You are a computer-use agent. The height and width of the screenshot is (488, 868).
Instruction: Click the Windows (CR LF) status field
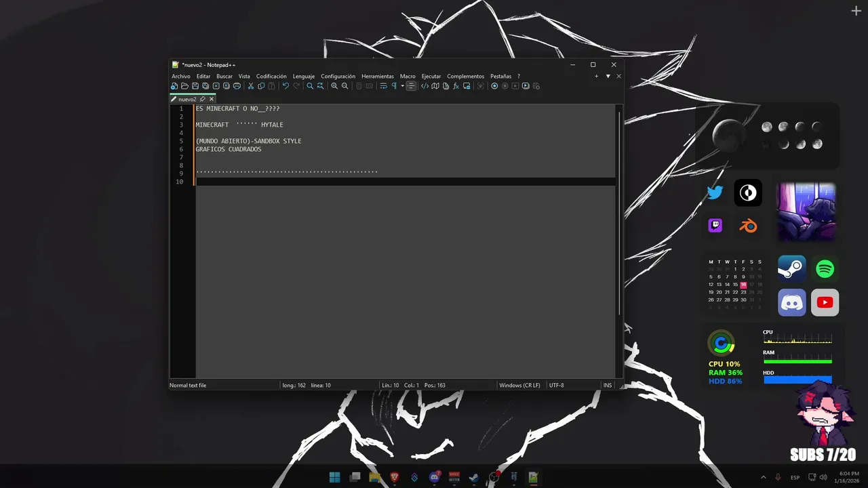(519, 385)
